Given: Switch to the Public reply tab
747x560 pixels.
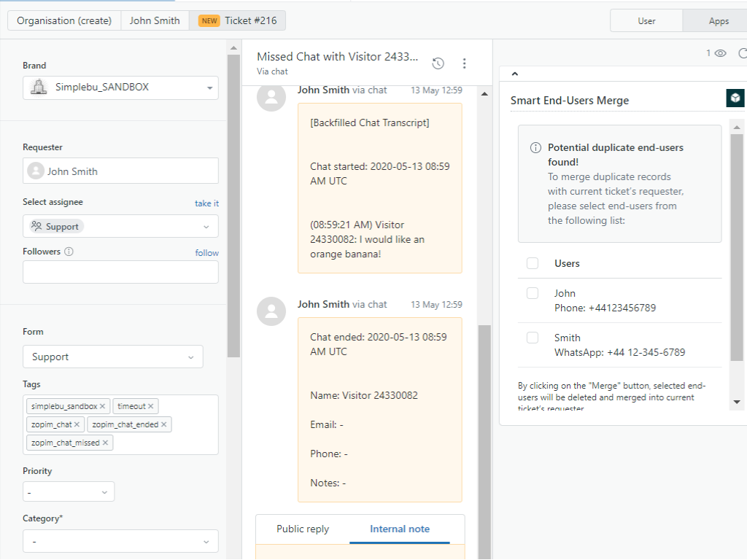Looking at the screenshot, I should pos(303,529).
